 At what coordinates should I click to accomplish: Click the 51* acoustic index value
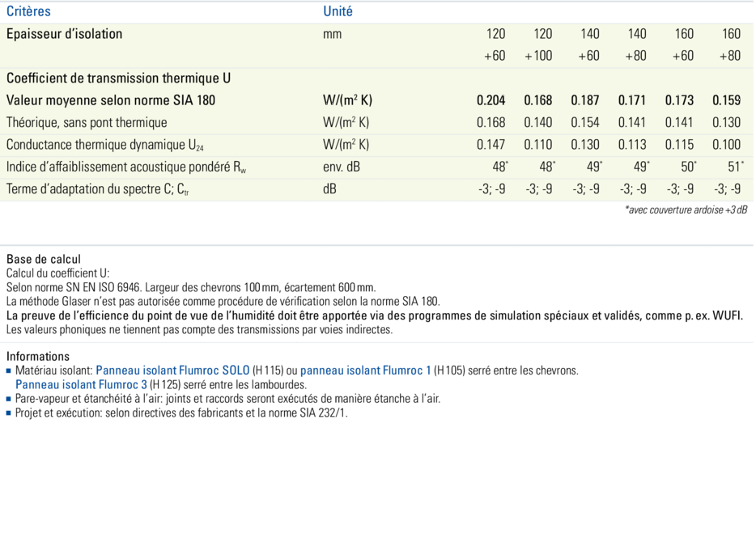(733, 167)
